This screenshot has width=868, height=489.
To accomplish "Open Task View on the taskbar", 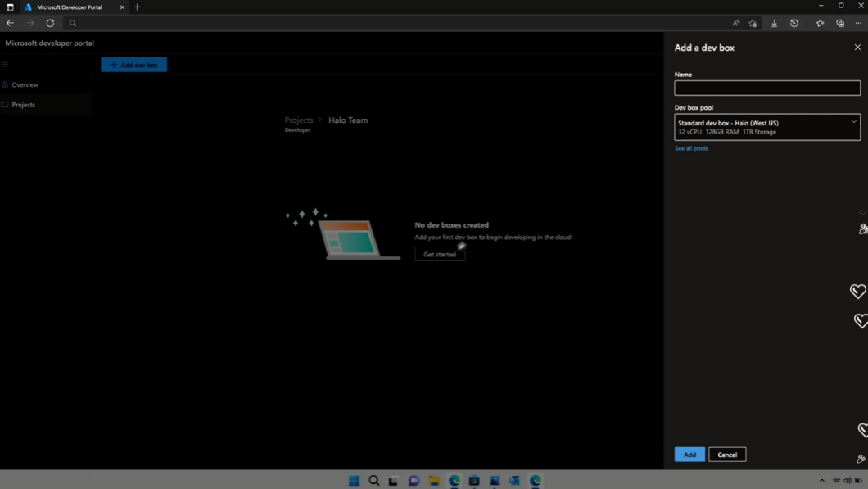I will pyautogui.click(x=393, y=481).
